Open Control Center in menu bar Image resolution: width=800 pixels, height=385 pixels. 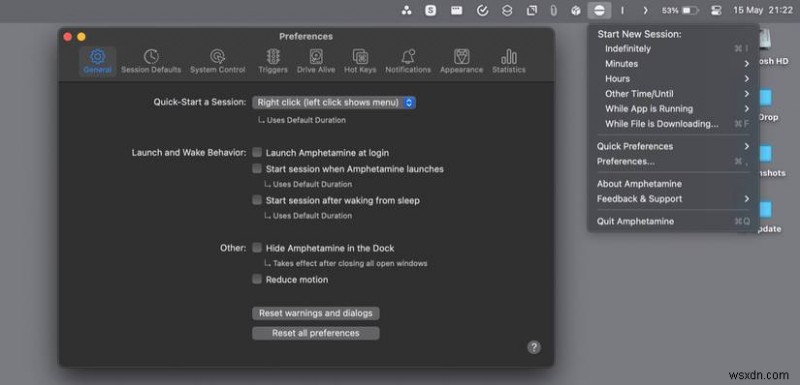(716, 10)
